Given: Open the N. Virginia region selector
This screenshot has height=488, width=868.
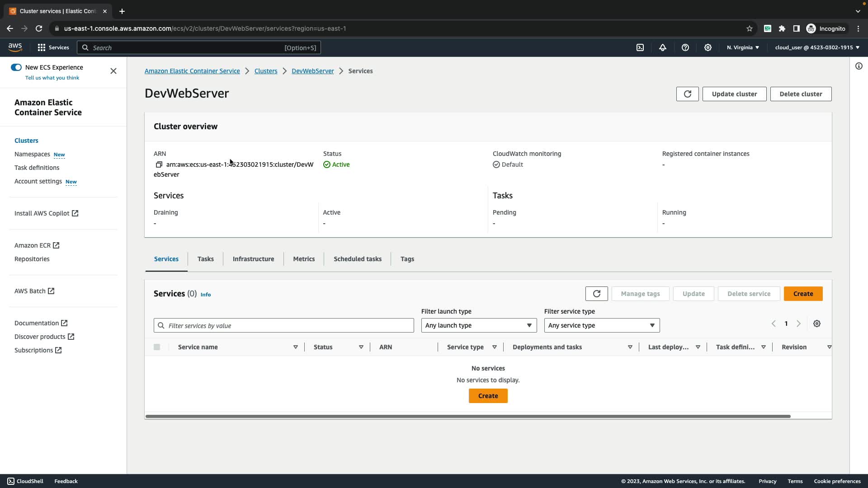Looking at the screenshot, I should [x=743, y=47].
